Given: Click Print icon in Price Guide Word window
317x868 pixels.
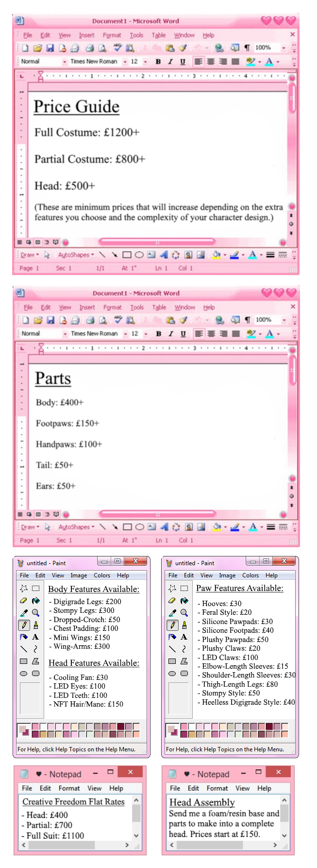Looking at the screenshot, I should pos(89,48).
